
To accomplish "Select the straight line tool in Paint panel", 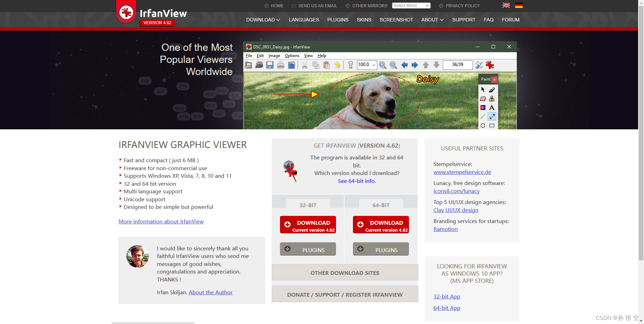I will pos(483,117).
